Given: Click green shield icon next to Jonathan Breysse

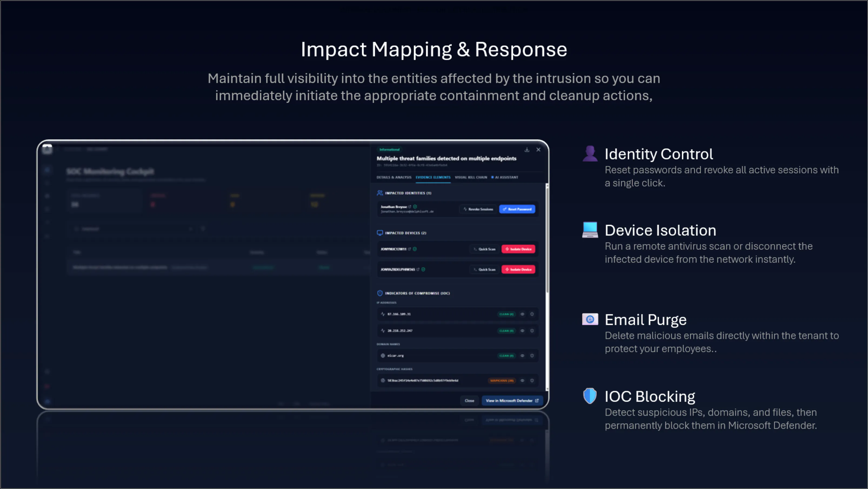Looking at the screenshot, I should point(415,207).
